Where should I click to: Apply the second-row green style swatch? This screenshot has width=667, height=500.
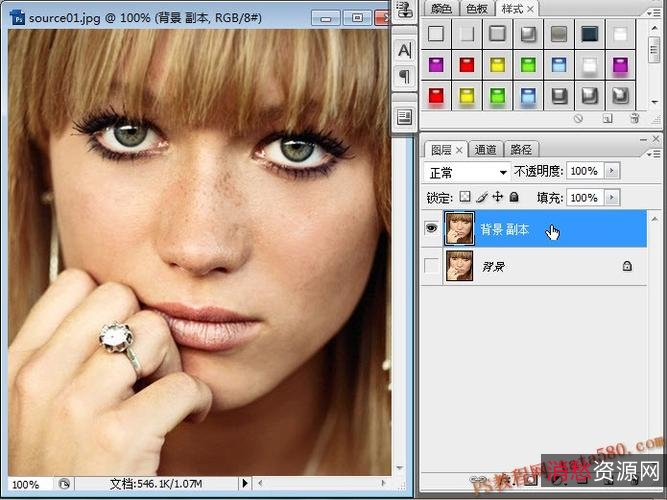528,65
